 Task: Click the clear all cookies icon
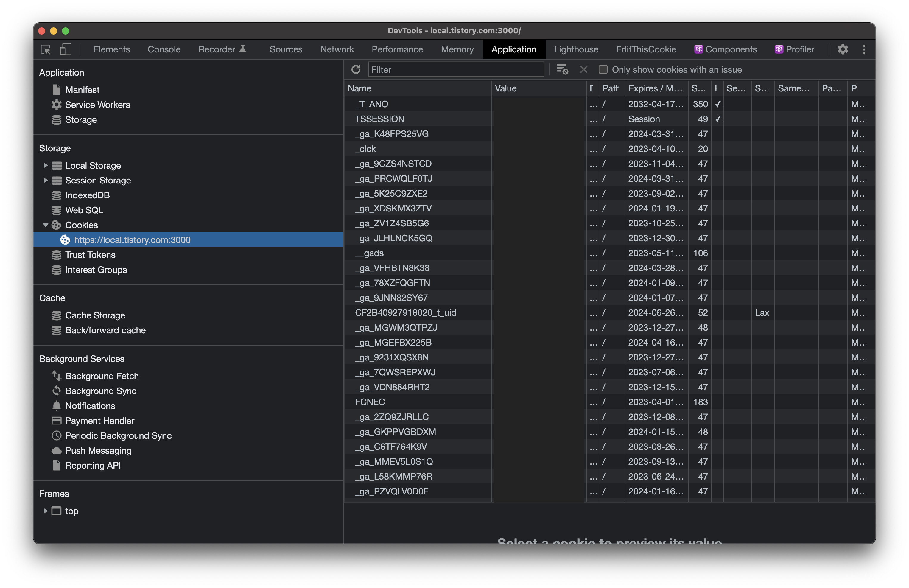[562, 69]
